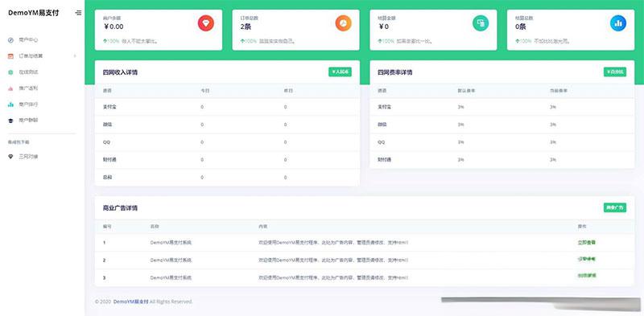Screen dimensions: 644x316
Task: Click the blue bar-chart ranking sidebar icon
Action: 10,105
